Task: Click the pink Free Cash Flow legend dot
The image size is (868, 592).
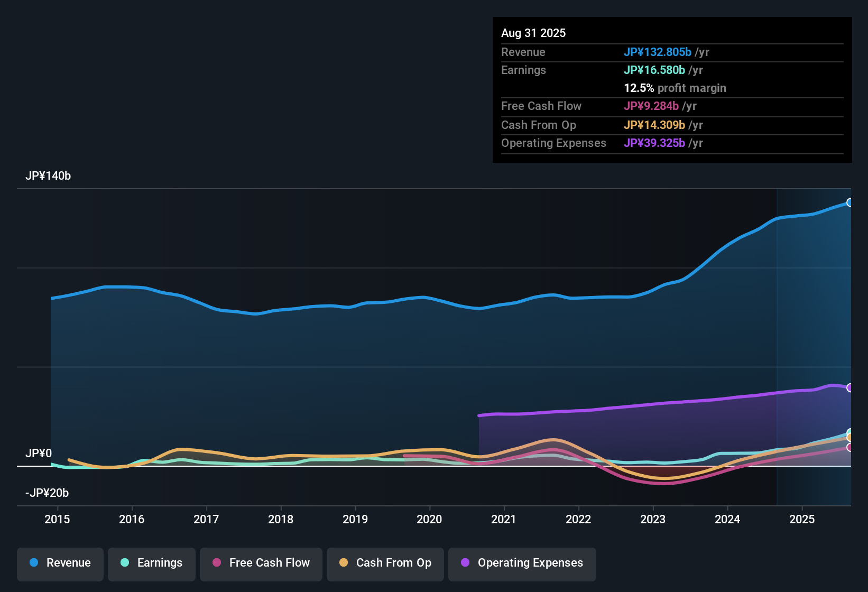Action: [x=216, y=563]
